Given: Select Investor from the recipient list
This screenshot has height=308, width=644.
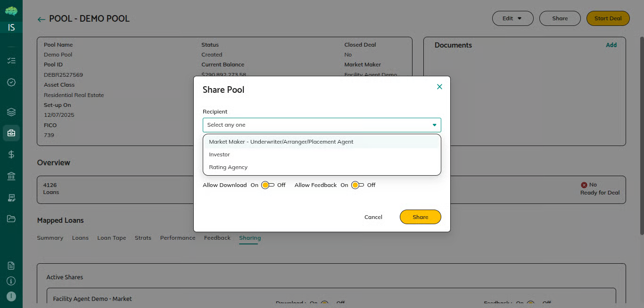Looking at the screenshot, I should (220, 154).
